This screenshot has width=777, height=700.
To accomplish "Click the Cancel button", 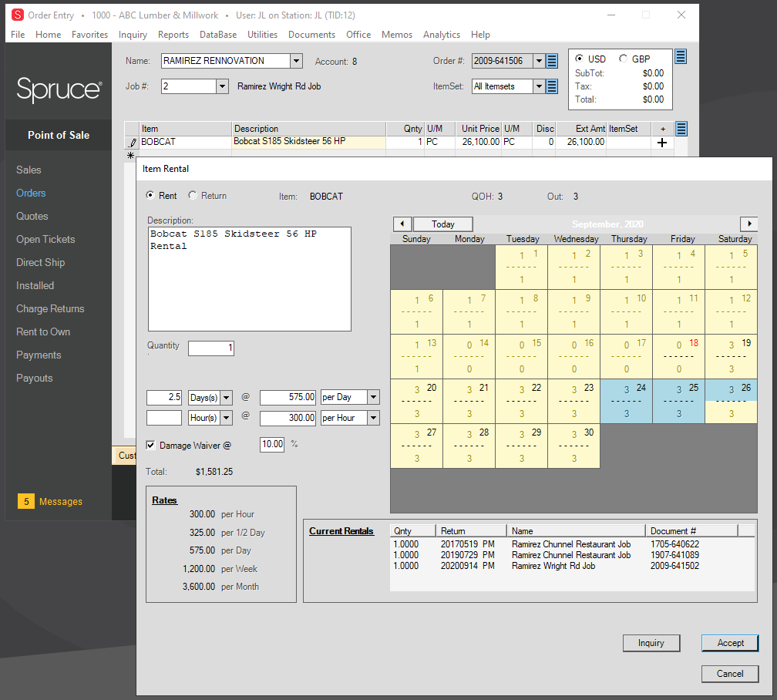I will 730,674.
